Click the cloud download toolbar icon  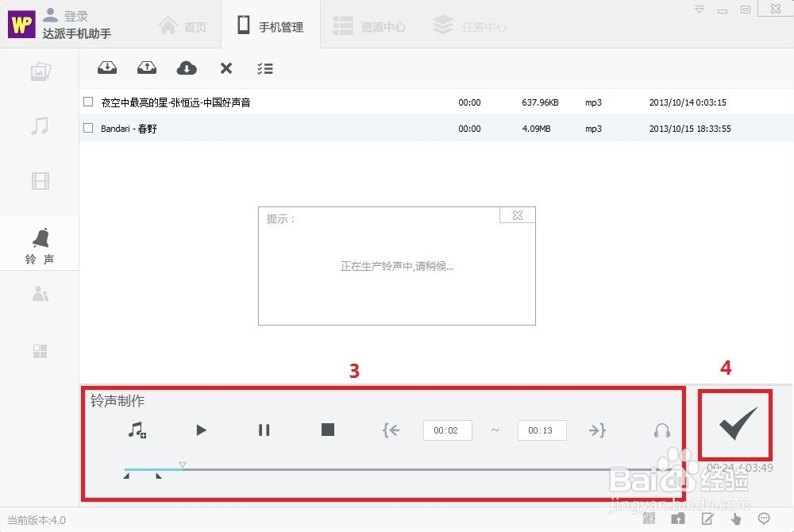pos(186,68)
